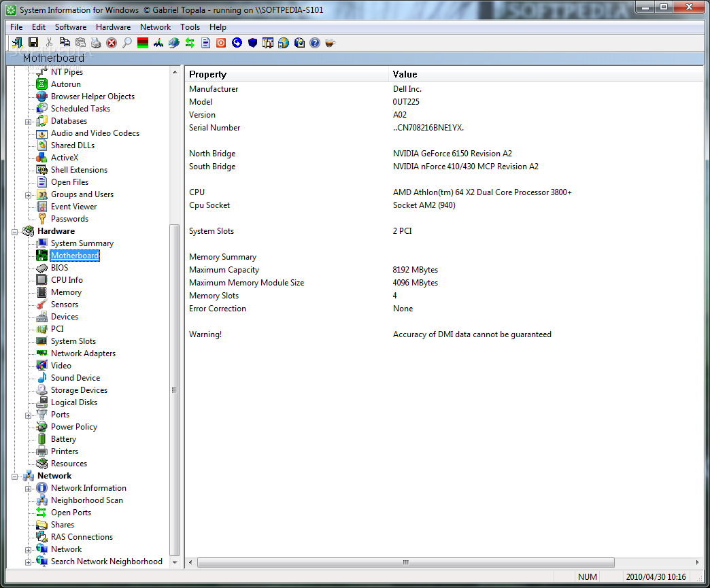
Task: Click the globe with page icon
Action: tap(299, 43)
